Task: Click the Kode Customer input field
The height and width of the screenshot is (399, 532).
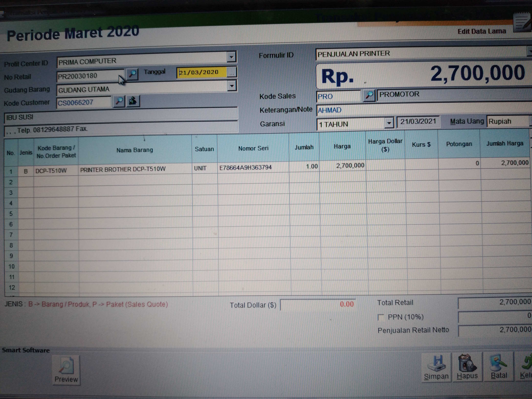Action: 84,102
